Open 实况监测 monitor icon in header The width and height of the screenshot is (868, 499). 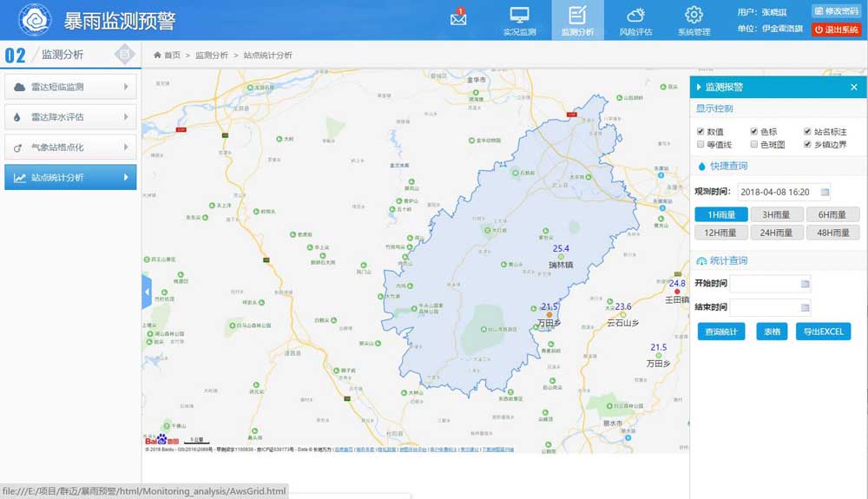click(519, 16)
